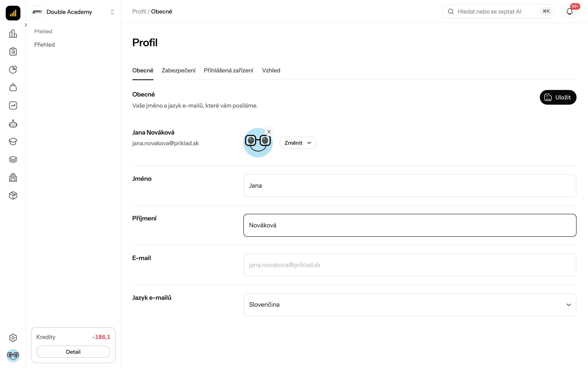588x368 pixels.
Task: Click the Profil breadcrumb link
Action: point(139,11)
